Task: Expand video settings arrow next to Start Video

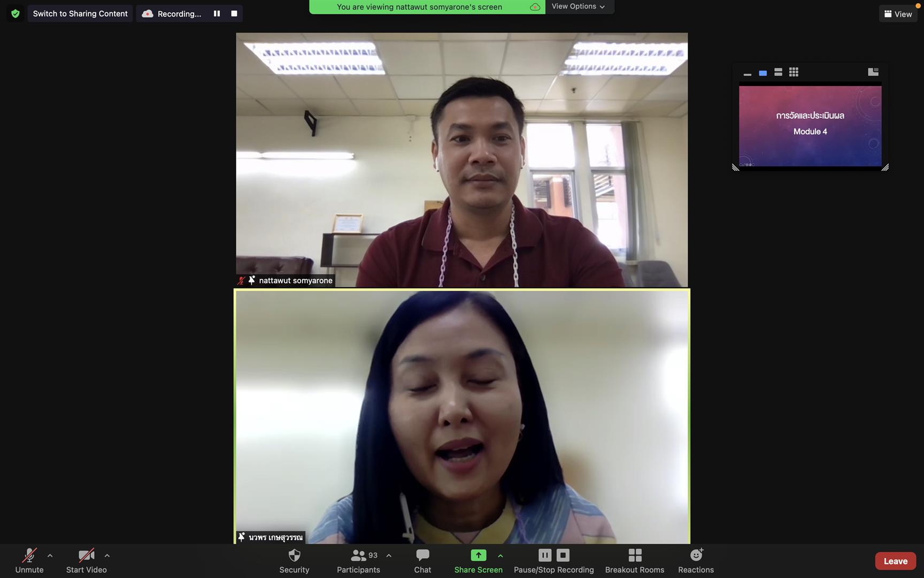Action: click(x=107, y=556)
